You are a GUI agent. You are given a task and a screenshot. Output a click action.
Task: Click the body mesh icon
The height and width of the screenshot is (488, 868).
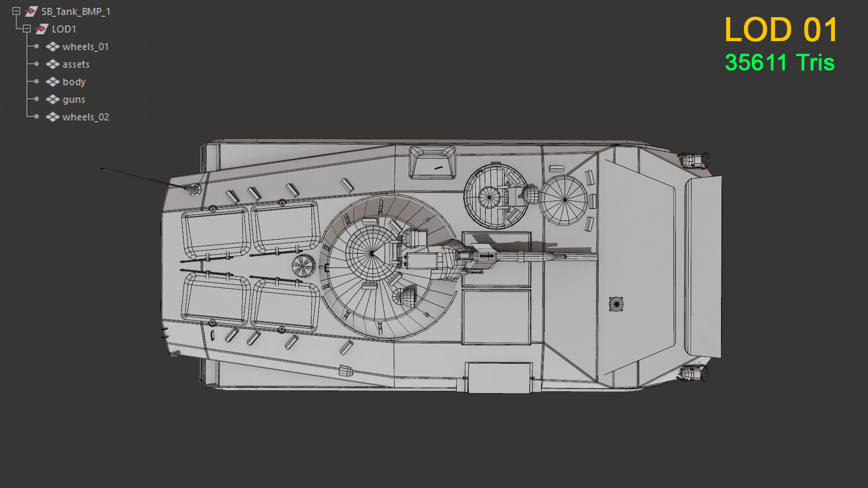(52, 82)
